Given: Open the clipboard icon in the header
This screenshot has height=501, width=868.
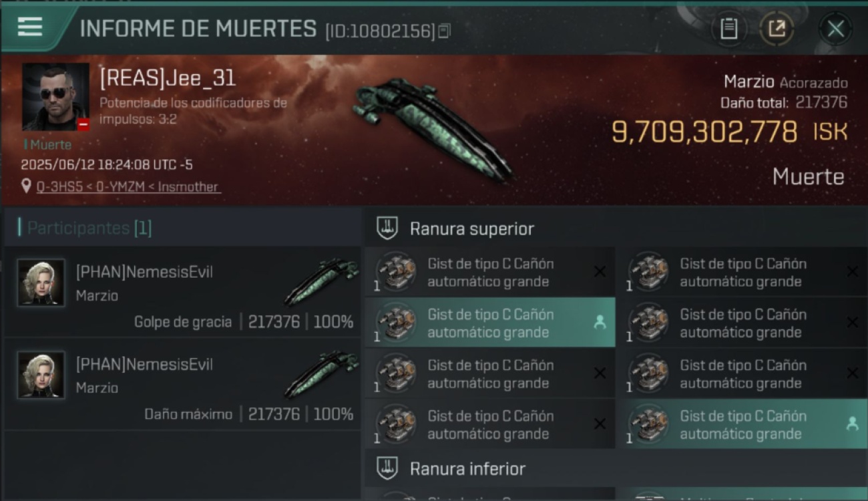Looking at the screenshot, I should [728, 29].
